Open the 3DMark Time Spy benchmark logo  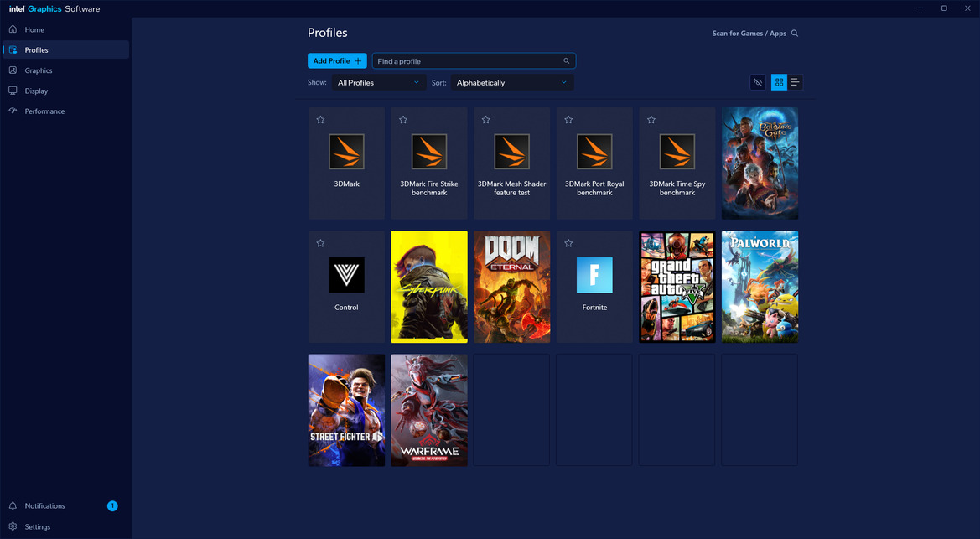pos(677,152)
